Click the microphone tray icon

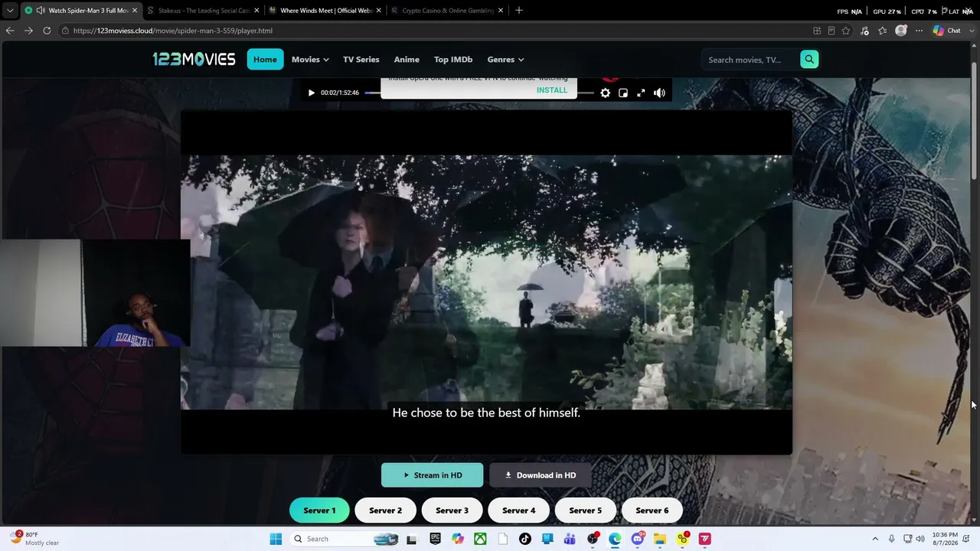tap(892, 539)
